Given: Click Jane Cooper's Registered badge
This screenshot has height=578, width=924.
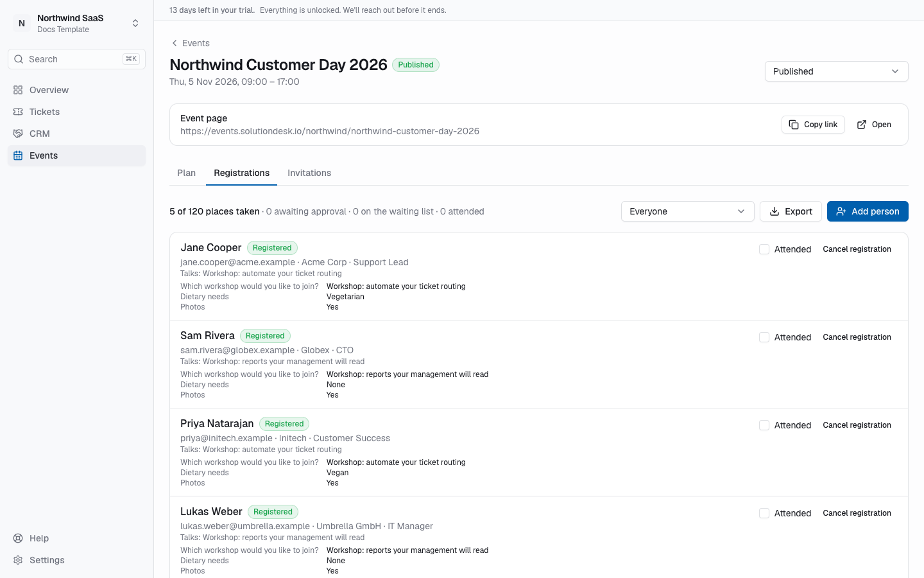Looking at the screenshot, I should (272, 248).
